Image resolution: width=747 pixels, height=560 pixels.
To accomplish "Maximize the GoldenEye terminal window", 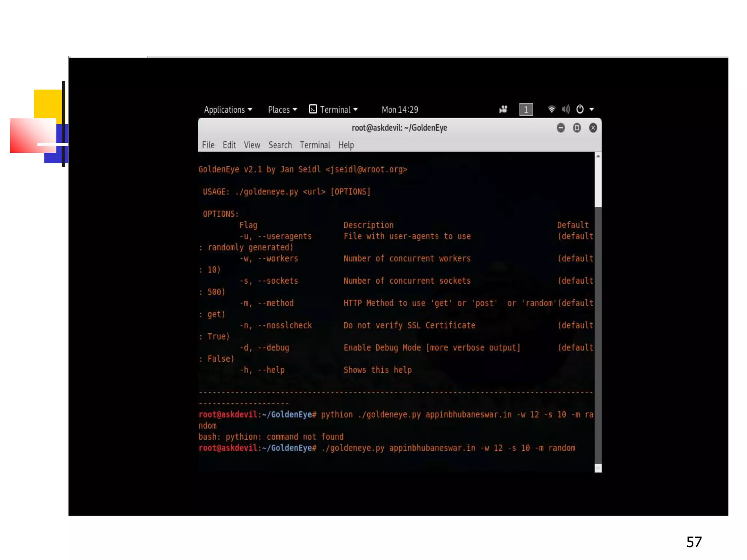I will coord(577,128).
